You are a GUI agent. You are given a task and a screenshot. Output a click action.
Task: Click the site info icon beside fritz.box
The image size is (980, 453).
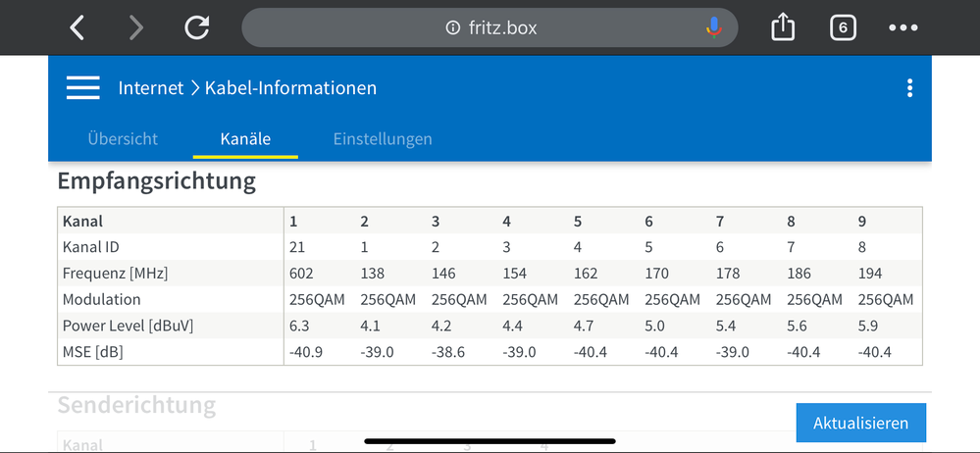tap(452, 28)
